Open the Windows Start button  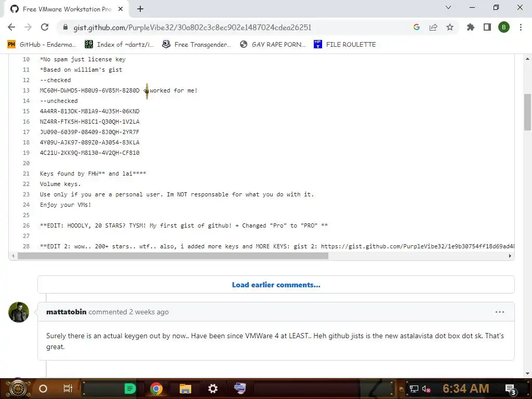[18, 389]
